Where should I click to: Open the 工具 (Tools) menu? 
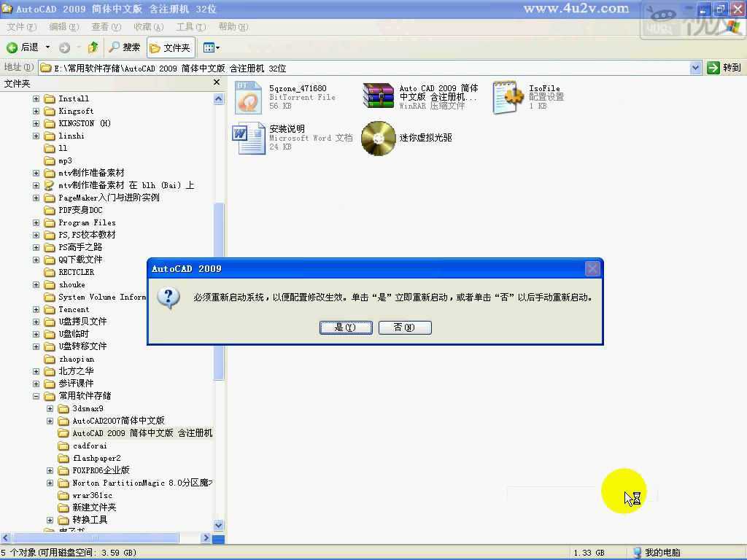coord(191,27)
